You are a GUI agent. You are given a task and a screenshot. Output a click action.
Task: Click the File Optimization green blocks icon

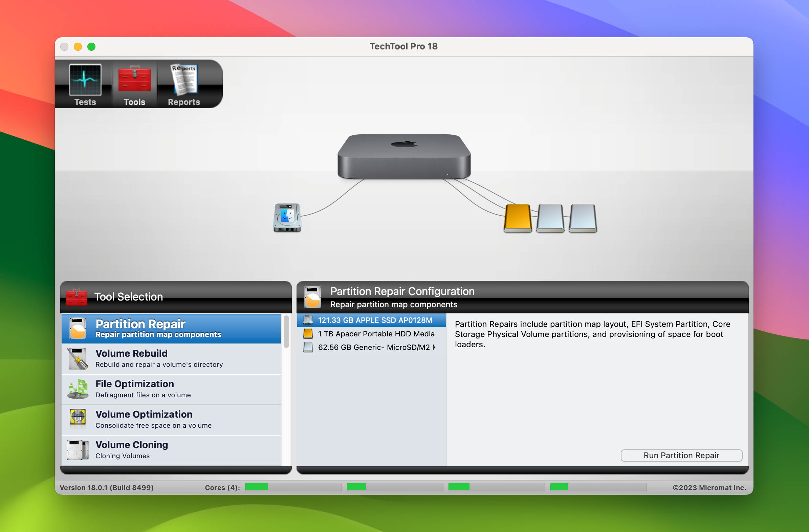78,389
